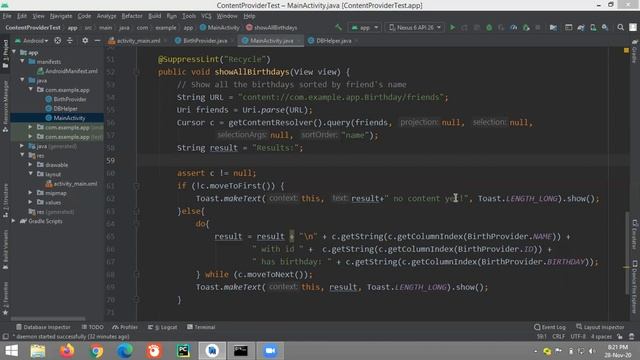Open Firefox from the taskbar

pos(67,351)
